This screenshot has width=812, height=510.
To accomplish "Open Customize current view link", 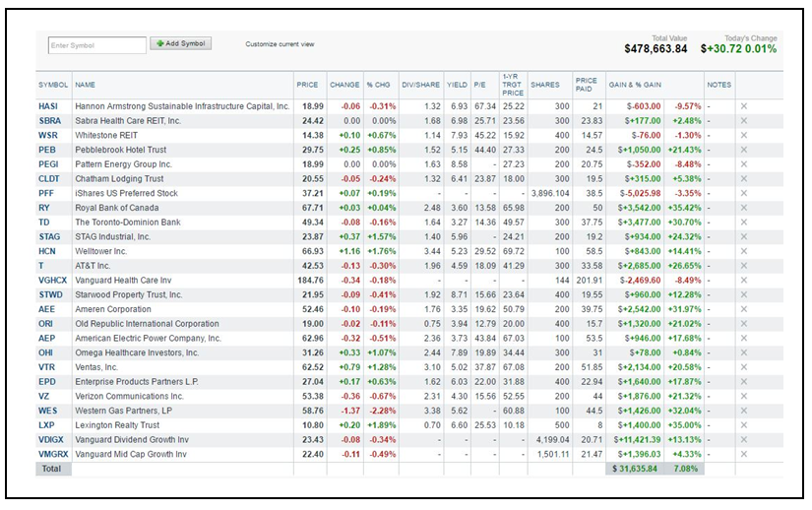I will 280,44.
